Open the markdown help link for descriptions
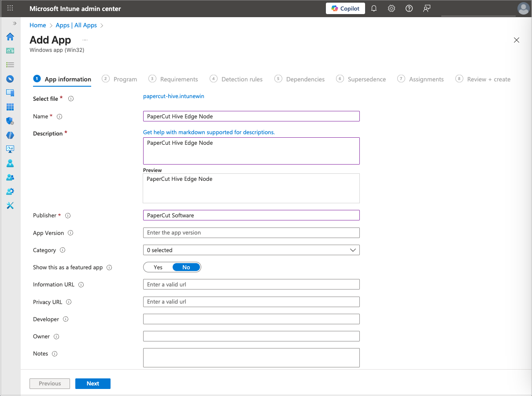Screen dimensions: 532x396 point(209,132)
